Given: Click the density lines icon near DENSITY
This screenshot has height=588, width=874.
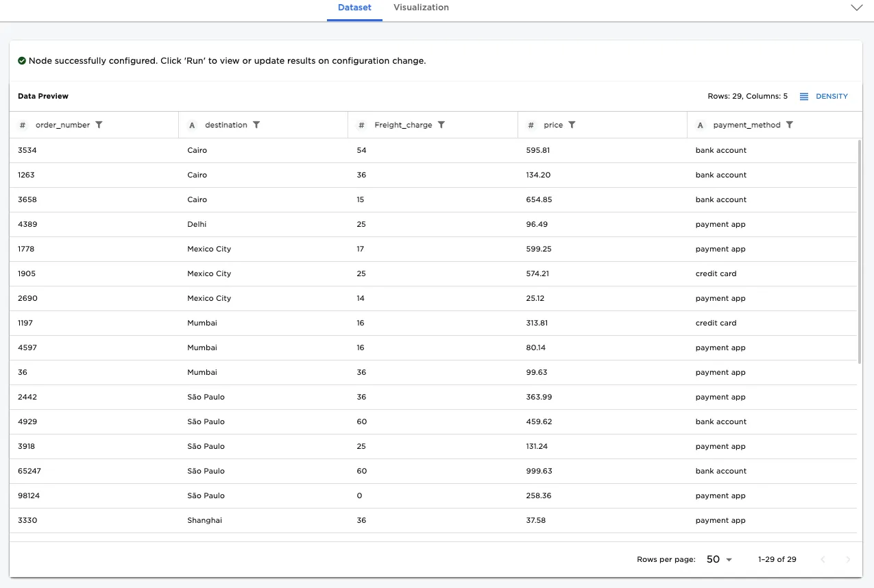Looking at the screenshot, I should pyautogui.click(x=803, y=96).
